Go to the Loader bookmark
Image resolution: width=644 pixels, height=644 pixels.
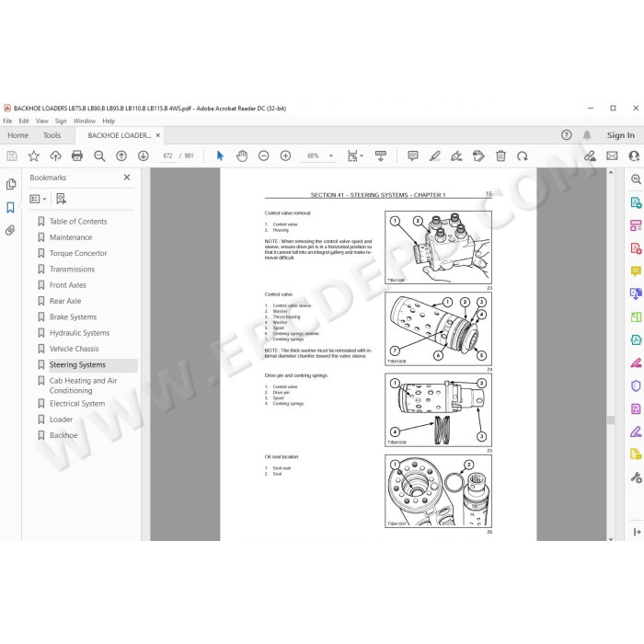[x=62, y=420]
